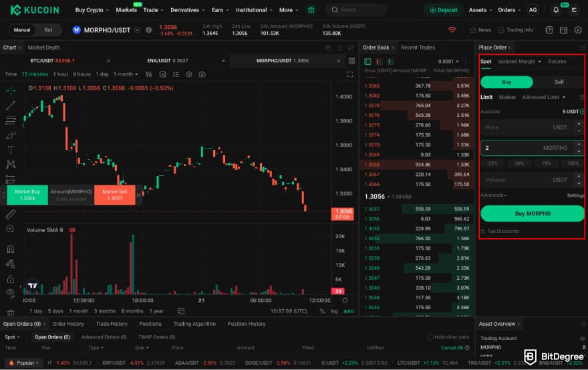Screen dimensions: 588x370
Task: Open trading page settings gear
Action: coord(578,30)
